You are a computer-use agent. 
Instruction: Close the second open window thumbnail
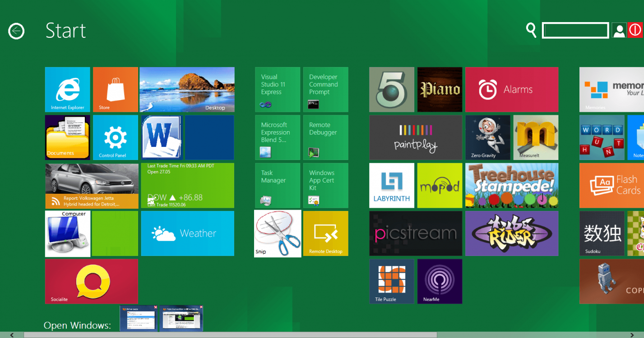[x=200, y=307]
